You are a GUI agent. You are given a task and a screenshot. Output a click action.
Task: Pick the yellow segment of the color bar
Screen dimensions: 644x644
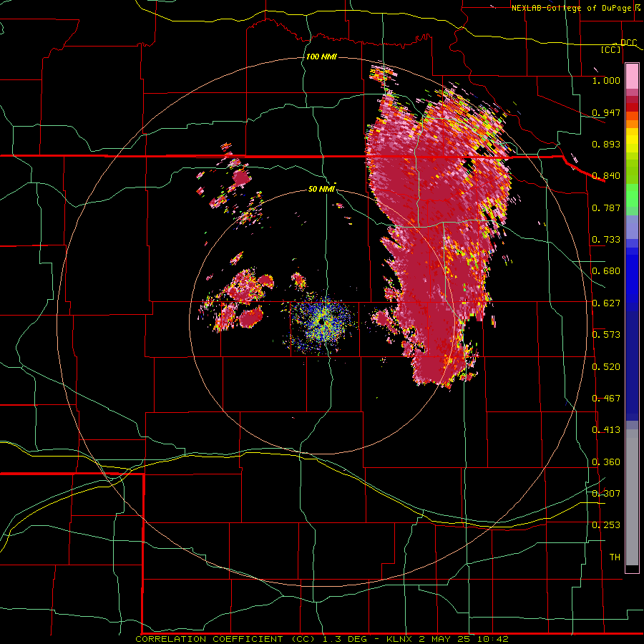coord(632,140)
